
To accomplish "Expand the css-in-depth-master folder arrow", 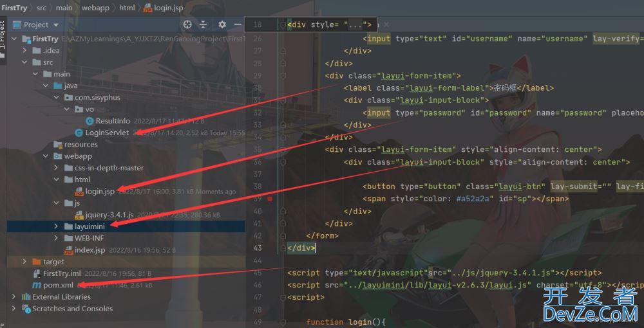I will point(56,168).
